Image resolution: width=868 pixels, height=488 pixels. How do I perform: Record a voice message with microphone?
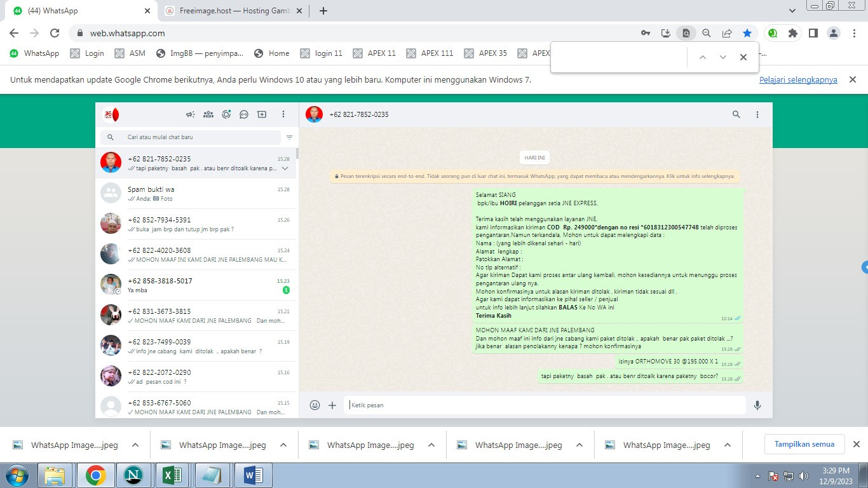[x=757, y=405]
